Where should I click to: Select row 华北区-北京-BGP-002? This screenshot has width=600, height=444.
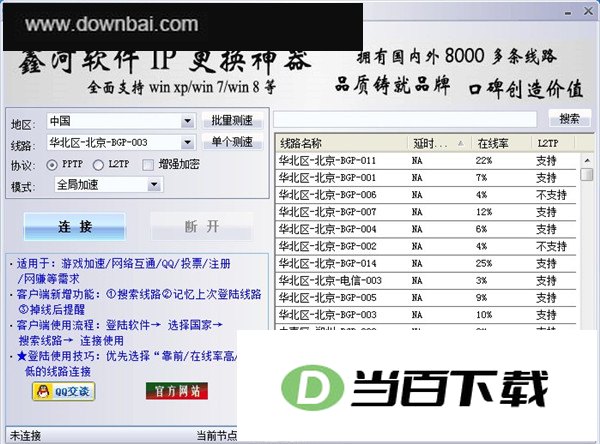[426, 246]
